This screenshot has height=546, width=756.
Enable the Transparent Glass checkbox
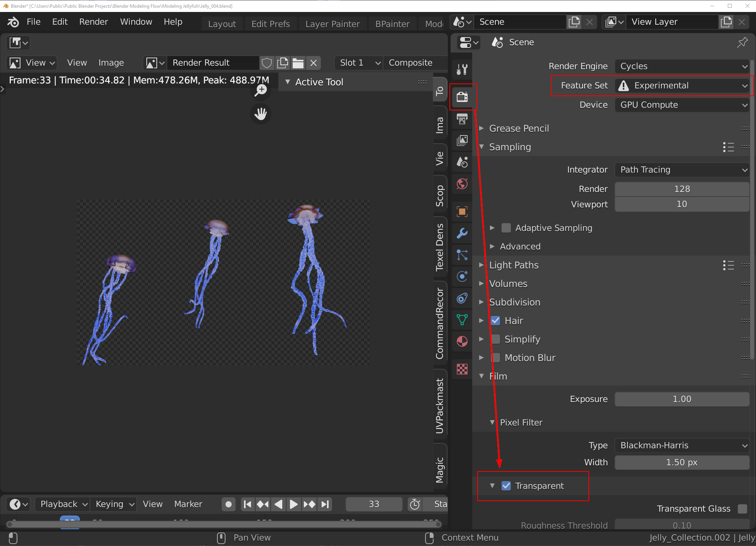pyautogui.click(x=742, y=509)
